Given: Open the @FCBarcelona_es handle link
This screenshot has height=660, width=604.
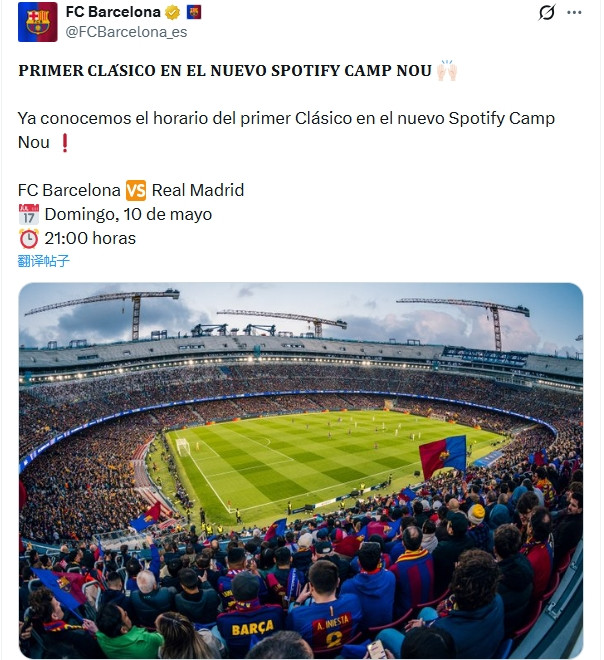Looking at the screenshot, I should pos(126,32).
